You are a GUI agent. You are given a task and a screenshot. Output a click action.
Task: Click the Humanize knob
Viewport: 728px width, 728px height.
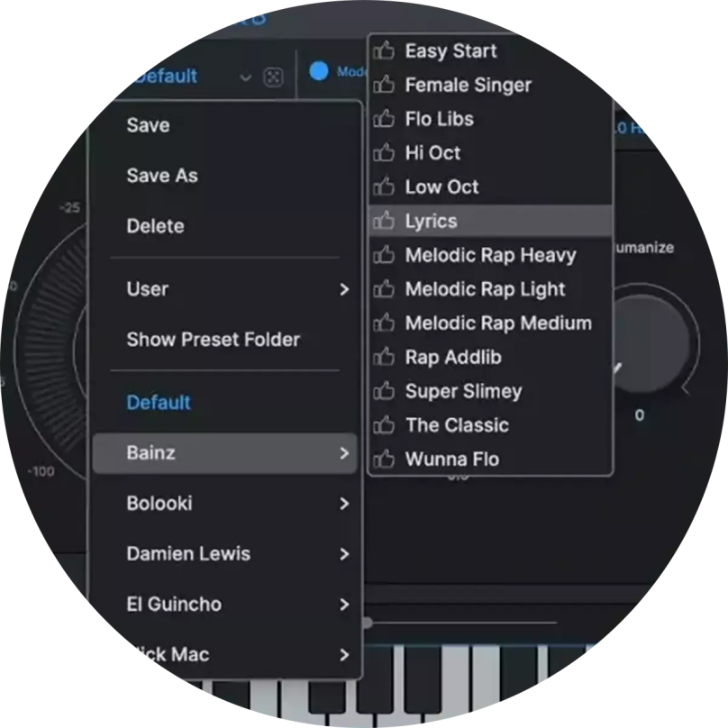point(650,343)
